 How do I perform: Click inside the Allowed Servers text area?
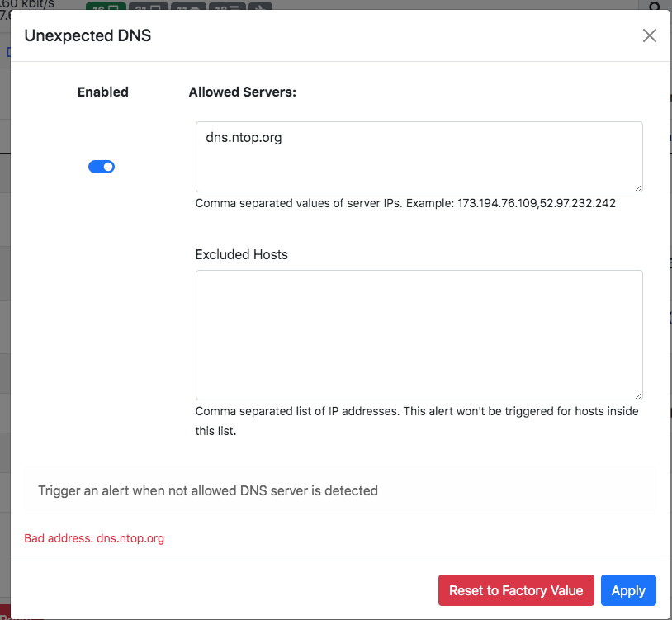coord(419,157)
